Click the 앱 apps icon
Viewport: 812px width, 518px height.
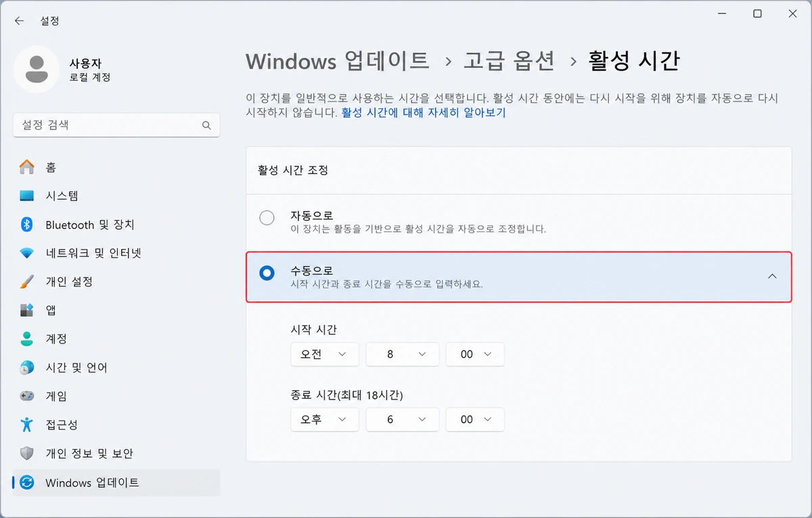point(26,310)
